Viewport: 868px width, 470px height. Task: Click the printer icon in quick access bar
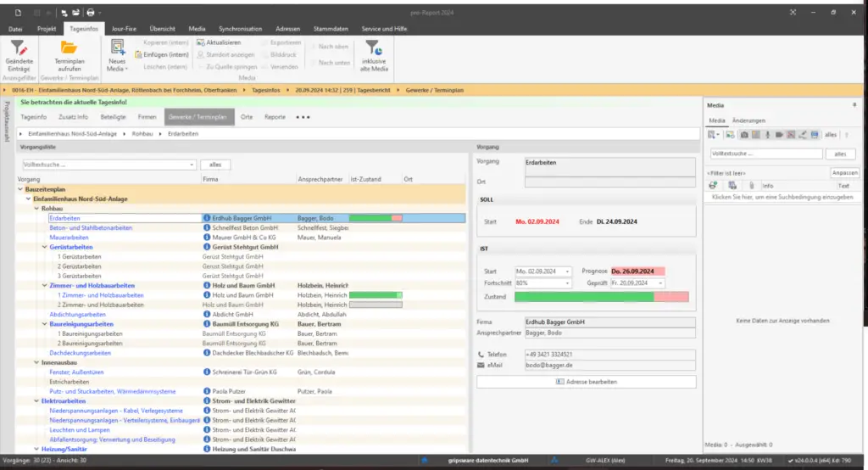pyautogui.click(x=90, y=12)
